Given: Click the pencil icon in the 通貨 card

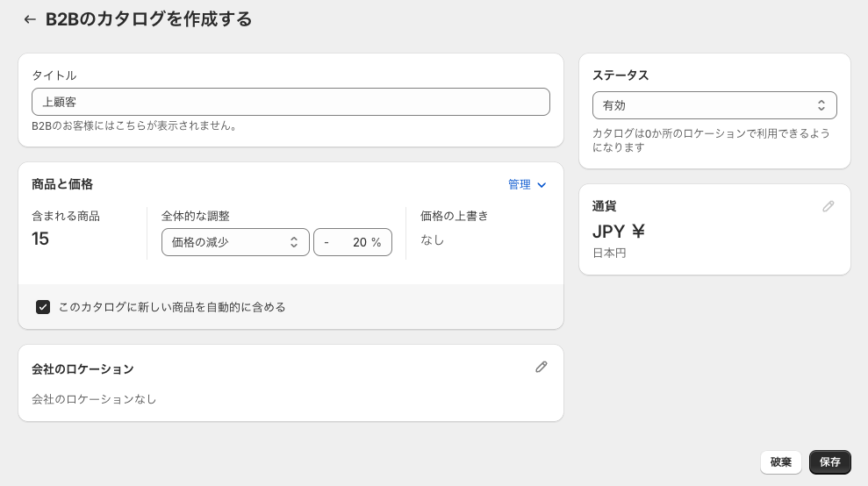Looking at the screenshot, I should point(829,206).
